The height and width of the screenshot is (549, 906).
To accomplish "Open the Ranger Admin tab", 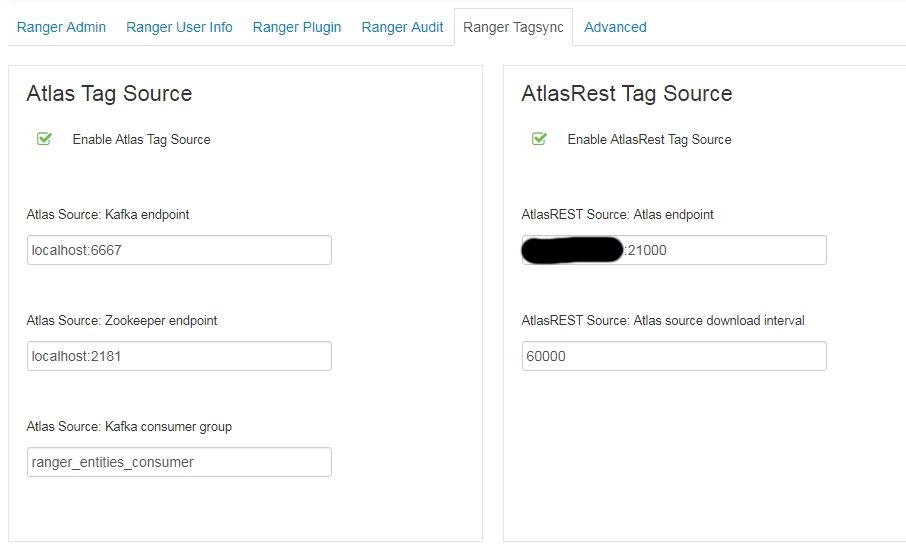I will [61, 27].
